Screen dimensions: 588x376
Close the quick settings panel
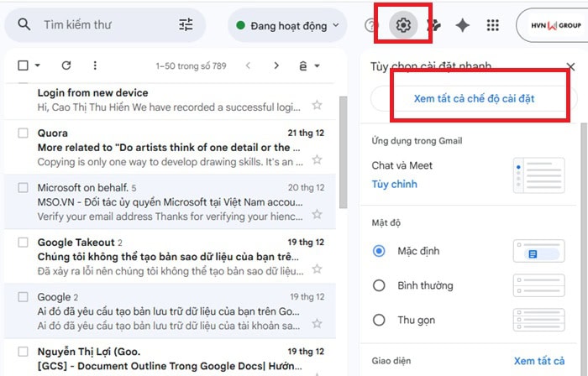pyautogui.click(x=570, y=67)
